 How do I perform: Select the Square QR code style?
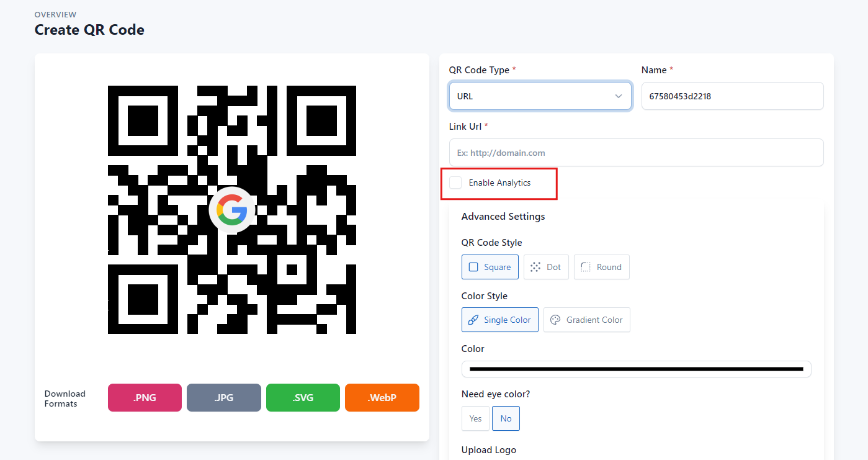[x=490, y=267]
